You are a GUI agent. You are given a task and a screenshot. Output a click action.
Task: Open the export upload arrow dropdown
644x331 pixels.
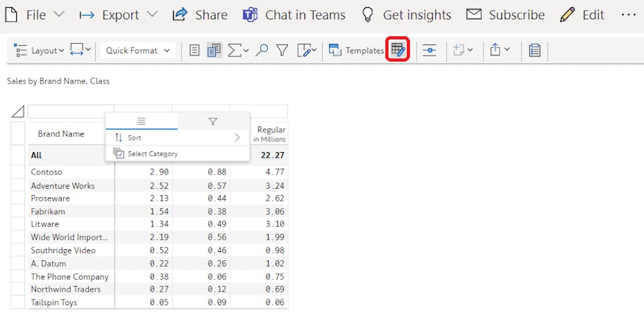click(x=500, y=50)
